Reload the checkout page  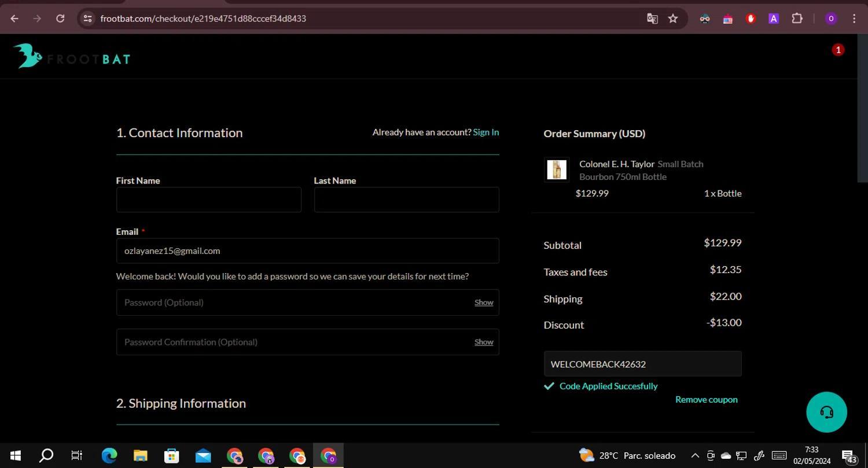coord(60,19)
